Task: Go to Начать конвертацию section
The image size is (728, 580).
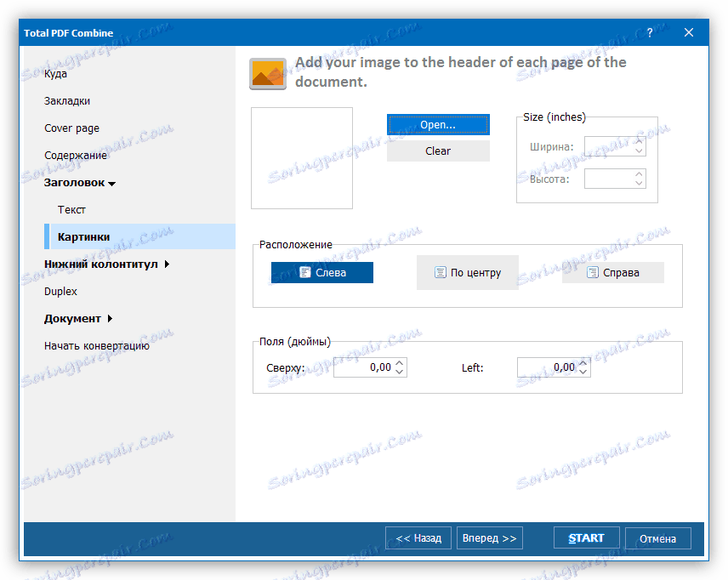Action: pos(97,346)
